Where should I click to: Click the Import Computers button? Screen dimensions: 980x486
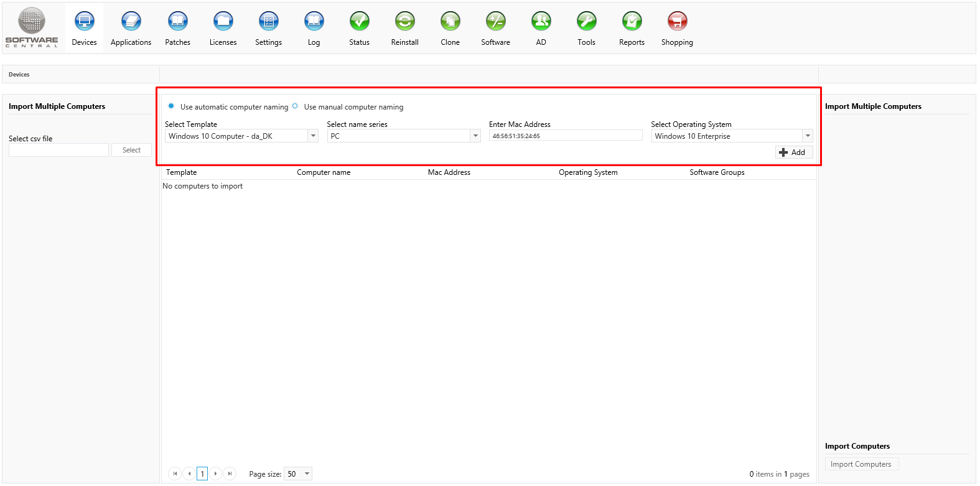coord(861,464)
